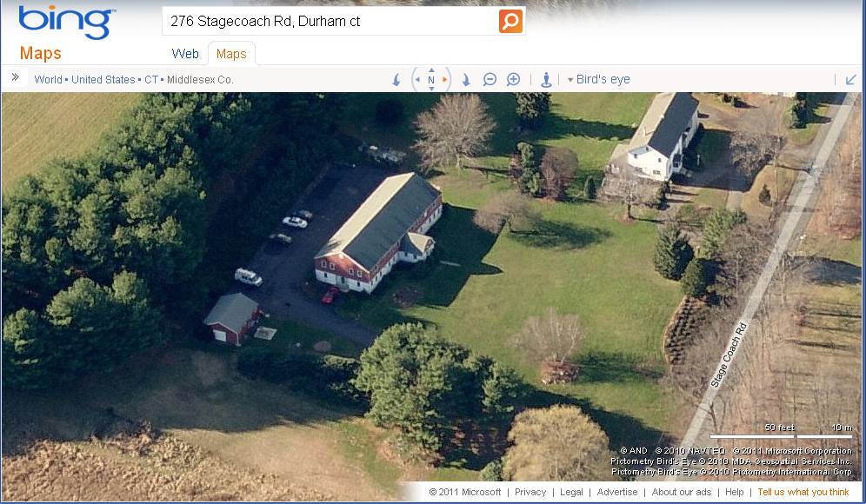Screen dimensions: 866x504
Task: Click the collapse map arrow icon at the right
Action: (x=850, y=80)
